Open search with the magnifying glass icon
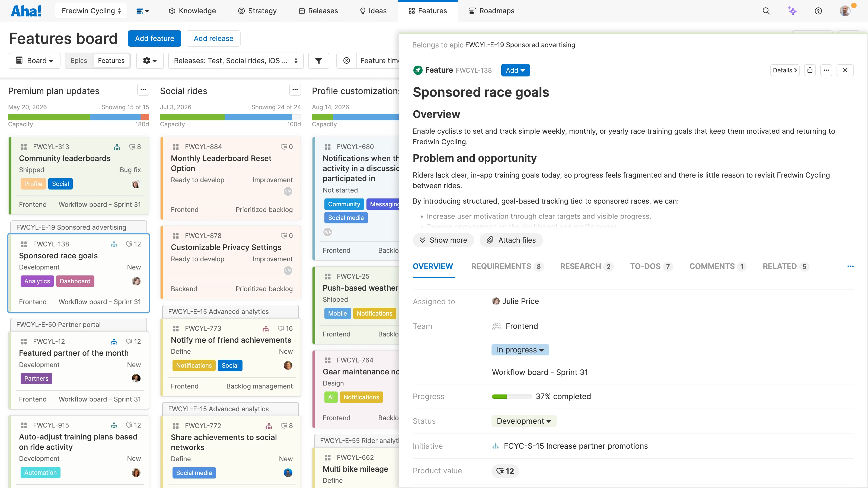This screenshot has height=488, width=868. coord(766,11)
